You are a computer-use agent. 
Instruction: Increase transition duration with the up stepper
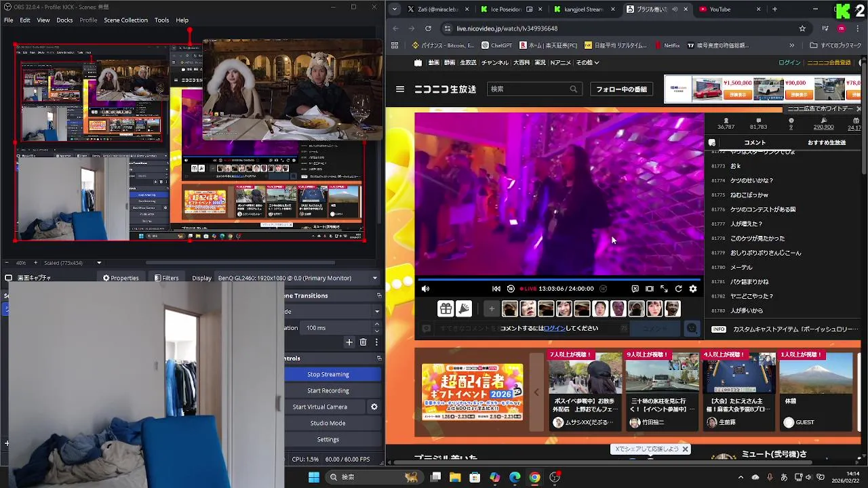pos(377,325)
